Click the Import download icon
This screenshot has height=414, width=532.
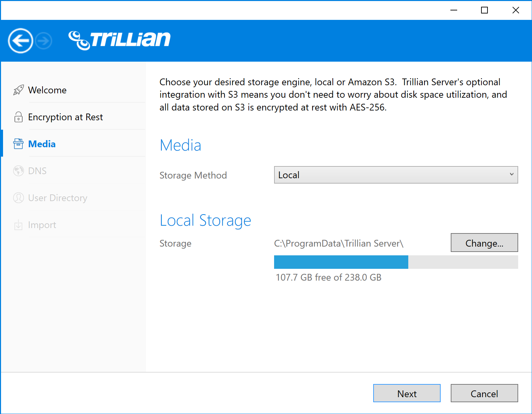point(19,225)
